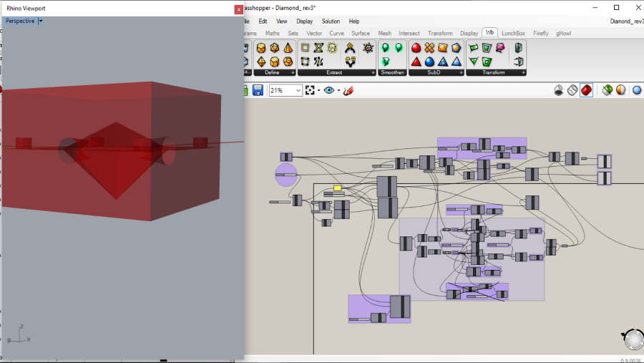The height and width of the screenshot is (363, 644).
Task: Choose the opposing curved arrows icon in Extract
Action: (318, 62)
